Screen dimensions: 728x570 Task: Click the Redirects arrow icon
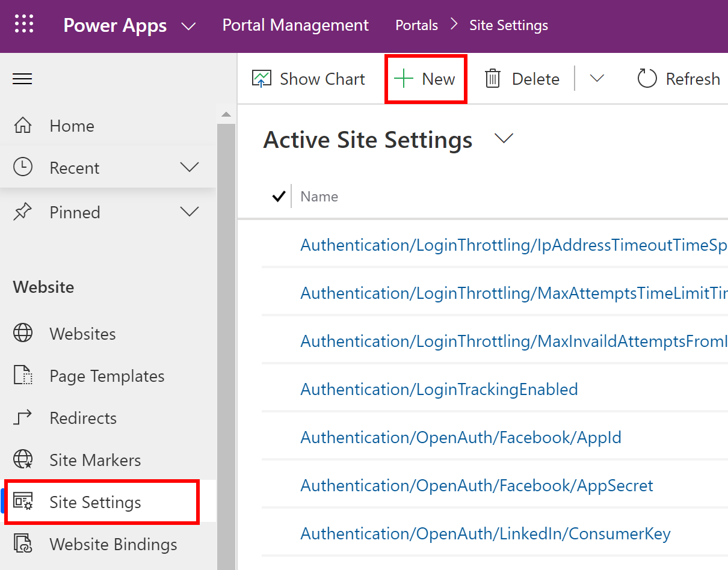[x=23, y=417]
